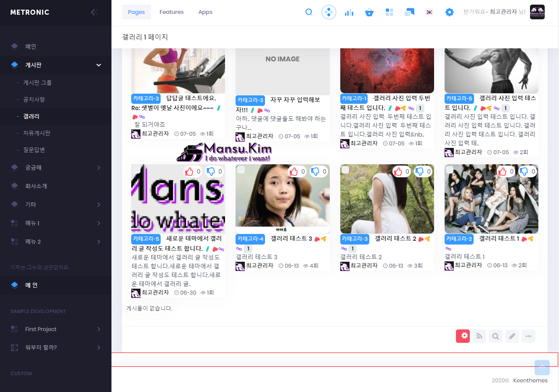Click the scroll-to-top arrow button
559x392 pixels.
click(542, 368)
